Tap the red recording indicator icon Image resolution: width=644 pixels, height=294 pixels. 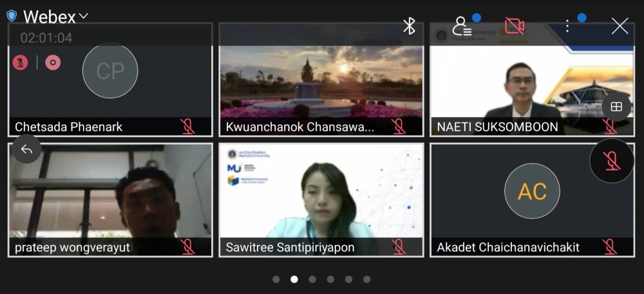click(53, 62)
